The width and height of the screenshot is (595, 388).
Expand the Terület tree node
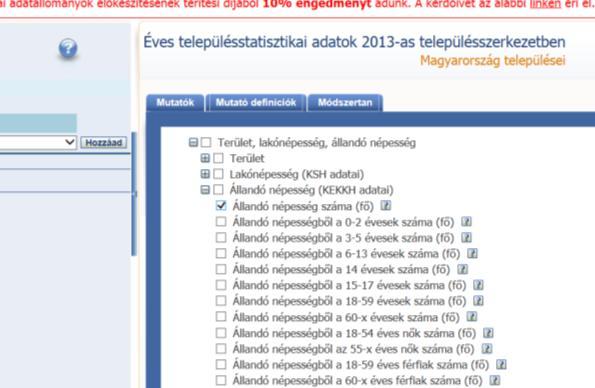click(x=205, y=158)
